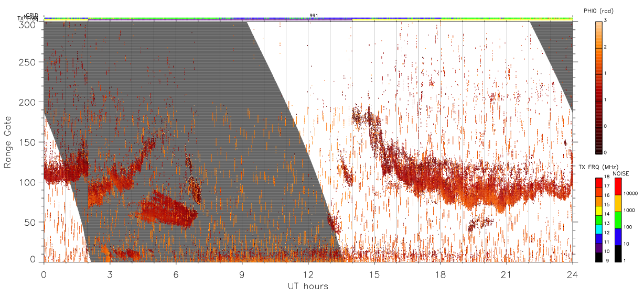The height and width of the screenshot is (297, 644).
Task: Click the '100' tick on Range Gate axis
Action: pyautogui.click(x=28, y=182)
